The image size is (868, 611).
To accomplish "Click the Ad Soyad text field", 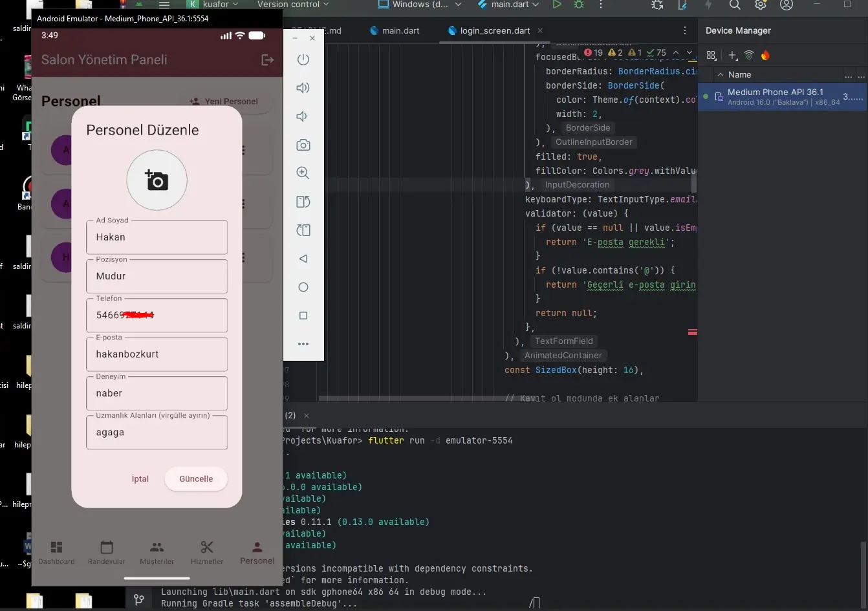I will pyautogui.click(x=157, y=237).
